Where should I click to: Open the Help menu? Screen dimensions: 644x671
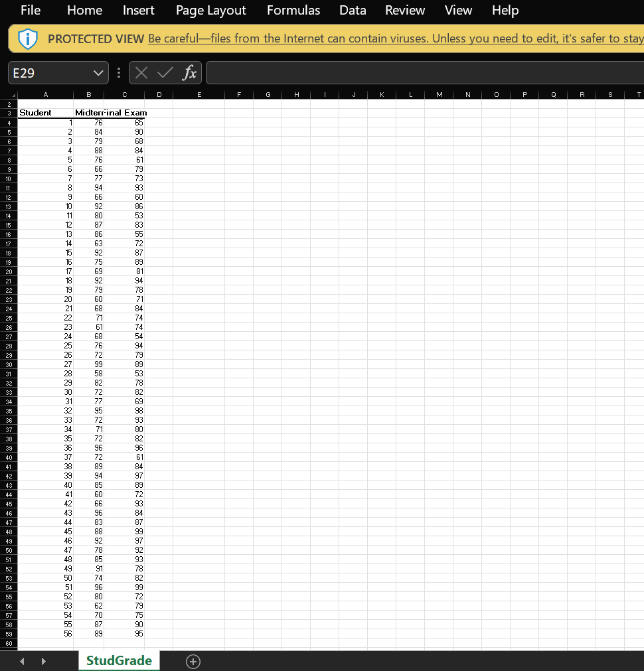[x=505, y=10]
